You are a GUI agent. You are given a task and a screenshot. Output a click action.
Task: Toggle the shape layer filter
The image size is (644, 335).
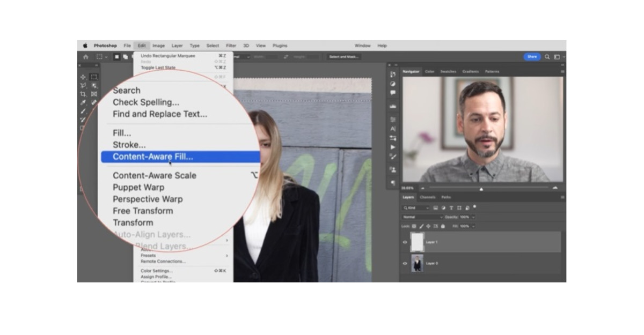pos(459,208)
